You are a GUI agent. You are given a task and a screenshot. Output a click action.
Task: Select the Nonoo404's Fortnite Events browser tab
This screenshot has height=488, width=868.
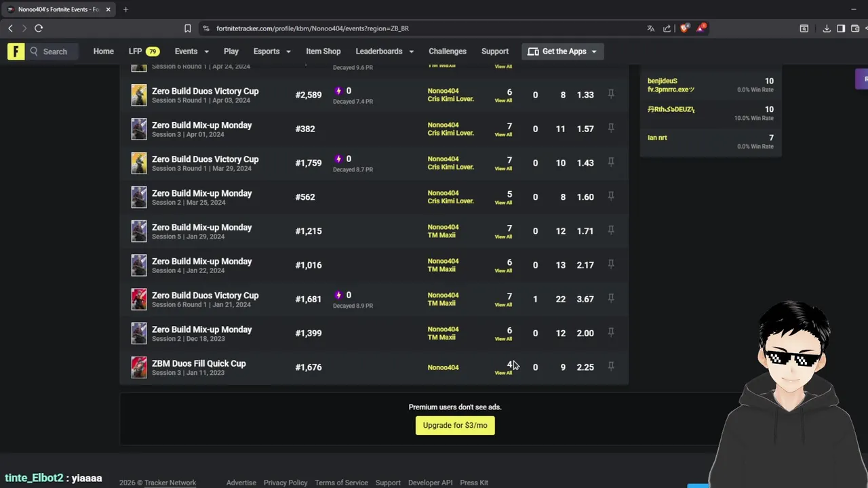58,9
